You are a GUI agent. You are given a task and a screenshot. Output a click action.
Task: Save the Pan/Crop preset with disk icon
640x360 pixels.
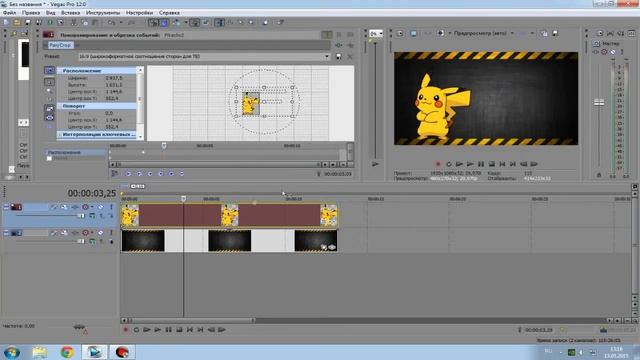click(x=339, y=57)
